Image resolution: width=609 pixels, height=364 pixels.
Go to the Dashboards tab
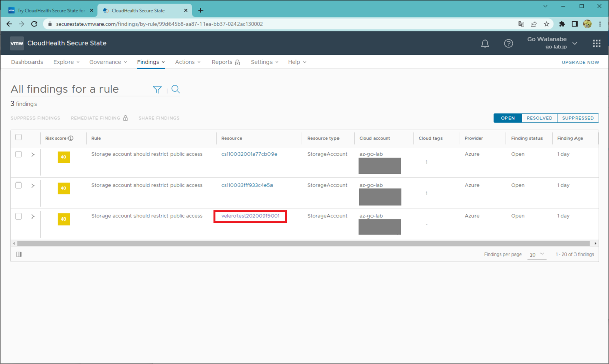click(x=27, y=62)
